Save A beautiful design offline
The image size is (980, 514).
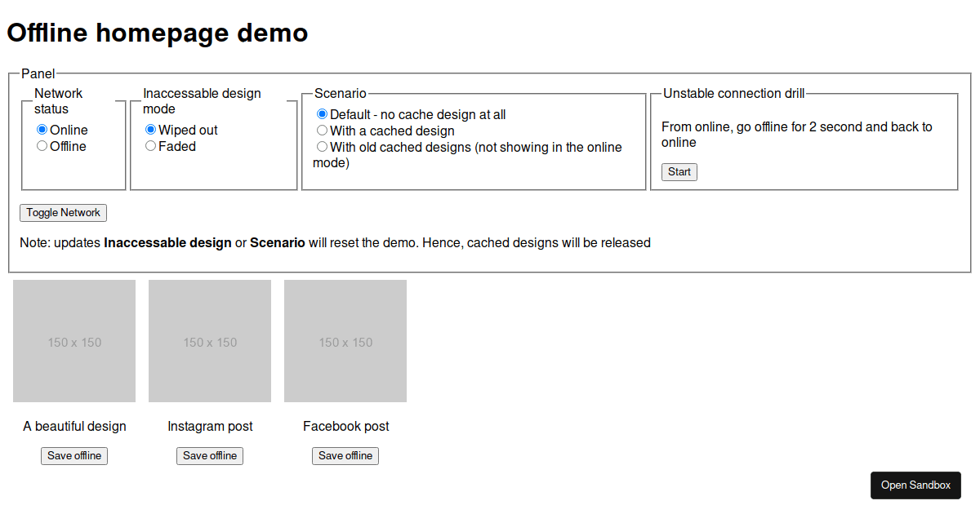coord(74,456)
